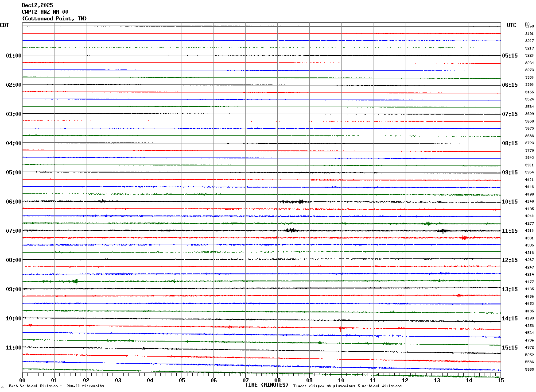Click the 10:15 UTC time label

click(510, 202)
